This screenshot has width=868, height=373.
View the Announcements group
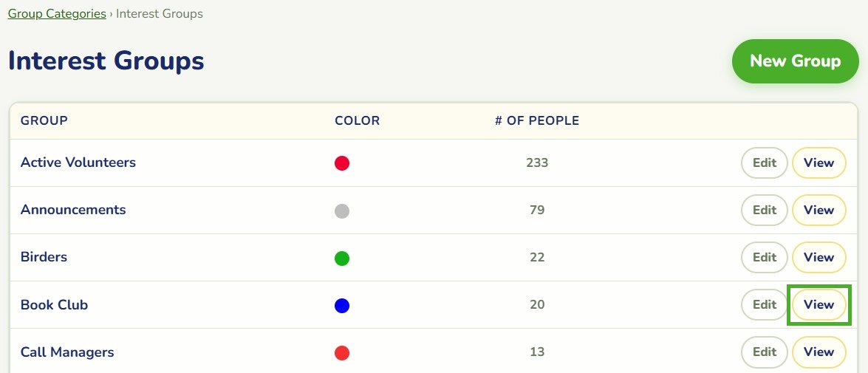pos(819,211)
